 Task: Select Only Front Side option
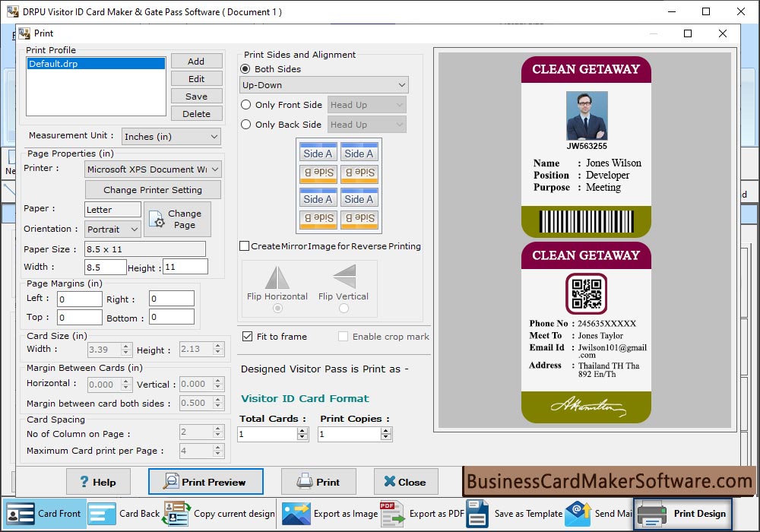pyautogui.click(x=245, y=105)
